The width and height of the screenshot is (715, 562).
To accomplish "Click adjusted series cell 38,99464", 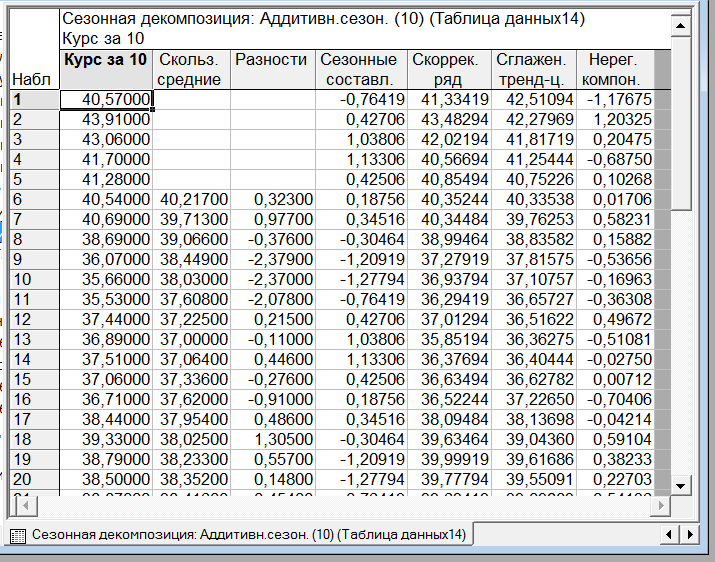I will [449, 239].
